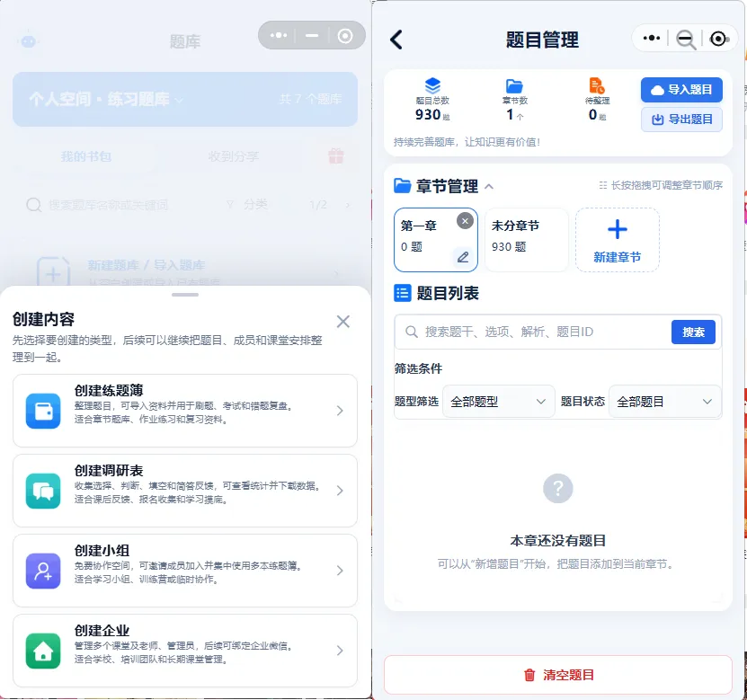This screenshot has height=700, width=747.
Task: Click the purple user-plus icon of 创建小组
Action: click(43, 571)
